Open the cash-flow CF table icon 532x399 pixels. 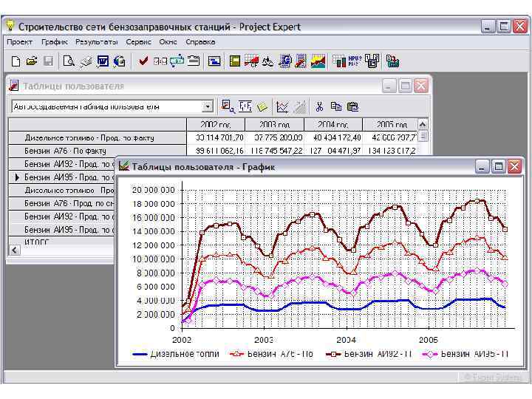tap(251, 61)
